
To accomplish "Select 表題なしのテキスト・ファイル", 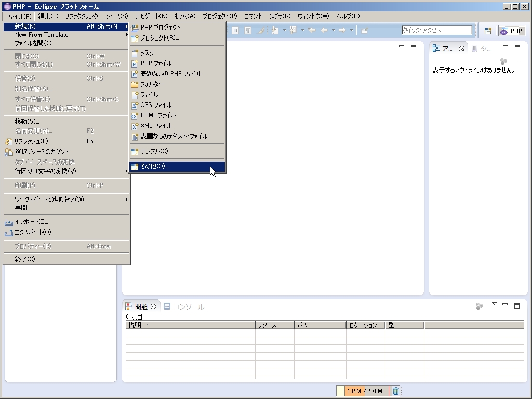I will click(x=177, y=137).
